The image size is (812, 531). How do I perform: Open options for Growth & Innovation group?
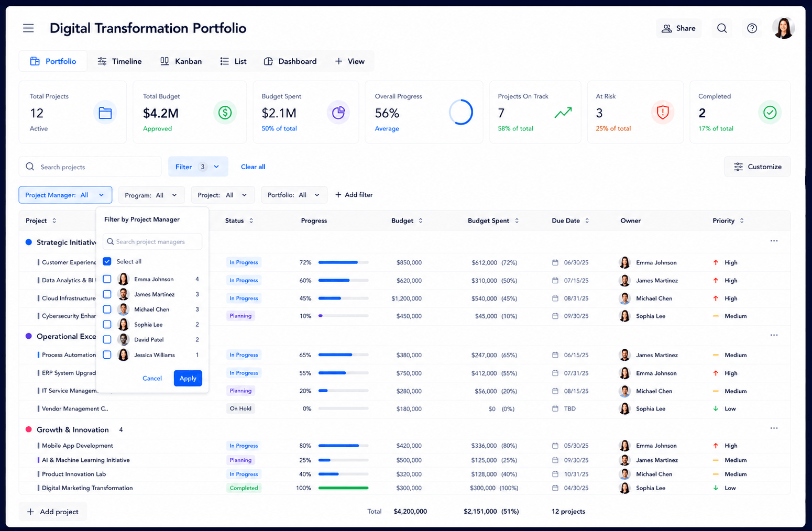coord(774,428)
